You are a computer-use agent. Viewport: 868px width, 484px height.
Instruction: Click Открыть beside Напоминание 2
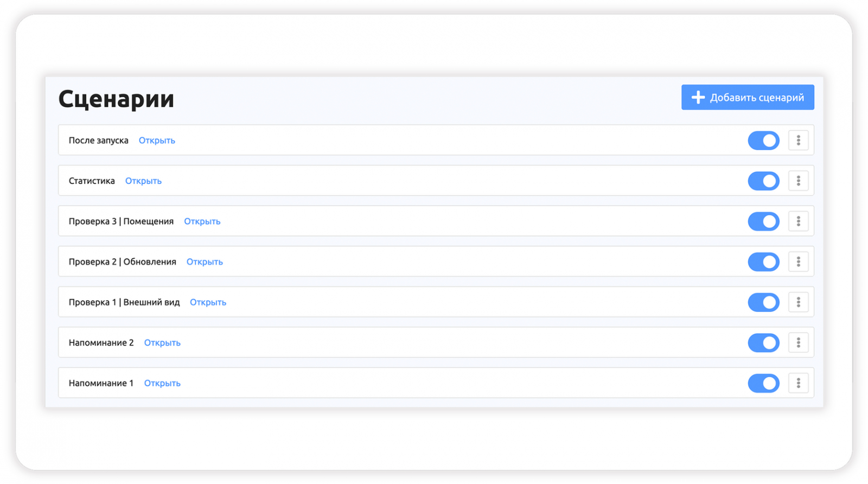[162, 342]
